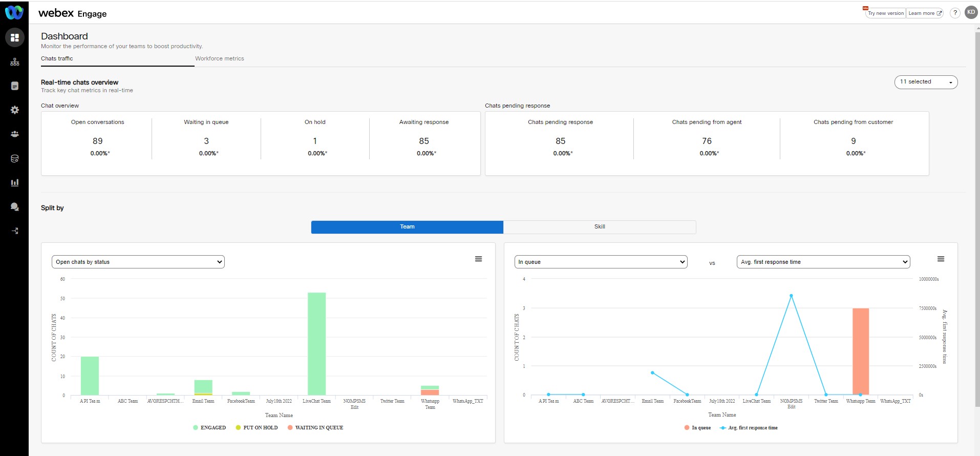
Task: Click the Learn more link
Action: [925, 13]
